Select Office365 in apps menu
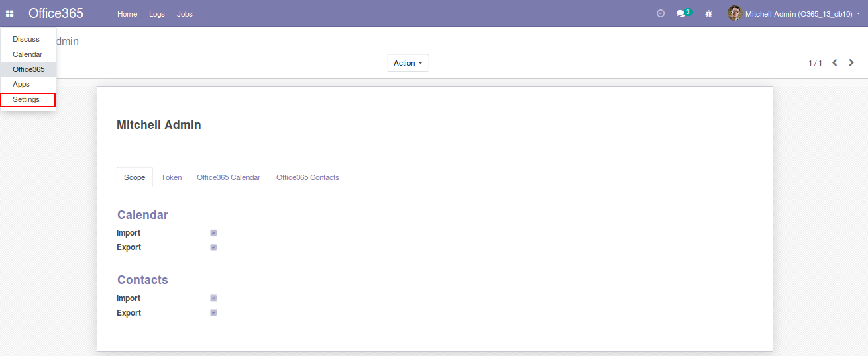 28,69
